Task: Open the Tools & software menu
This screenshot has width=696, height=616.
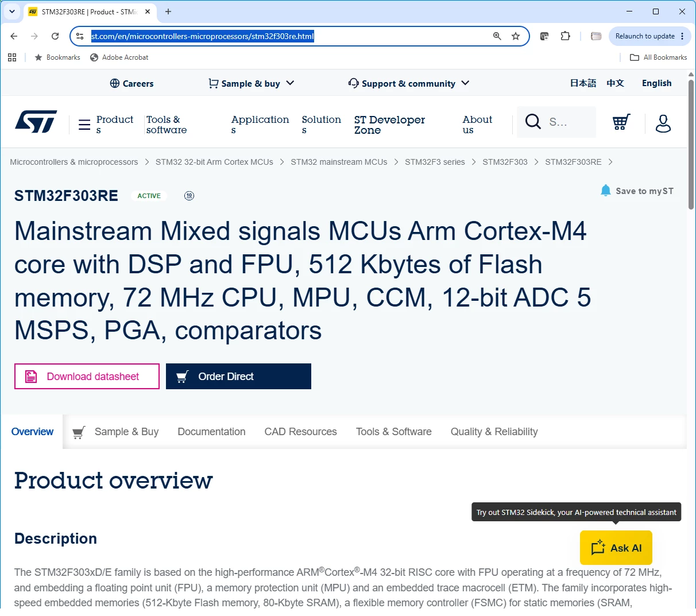Action: 167,125
